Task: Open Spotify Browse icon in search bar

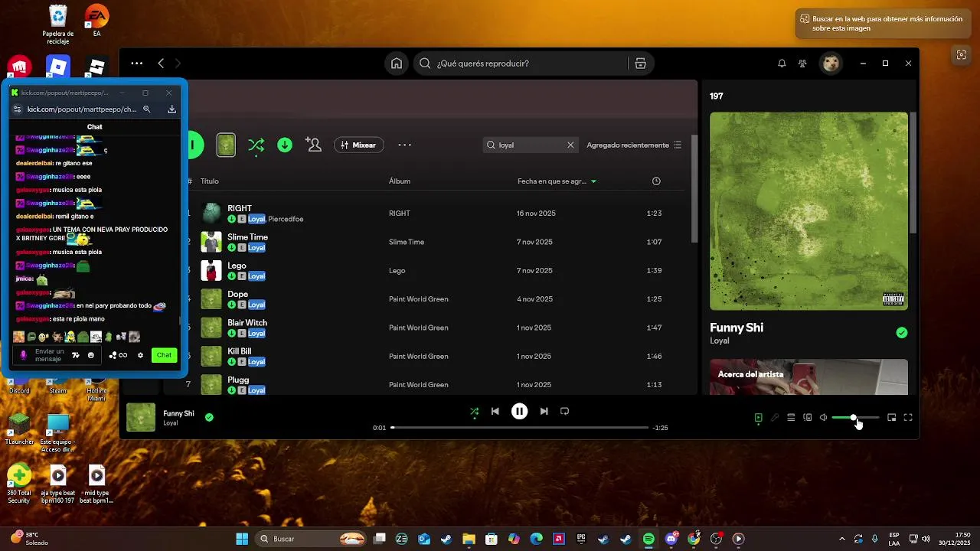Action: [641, 64]
